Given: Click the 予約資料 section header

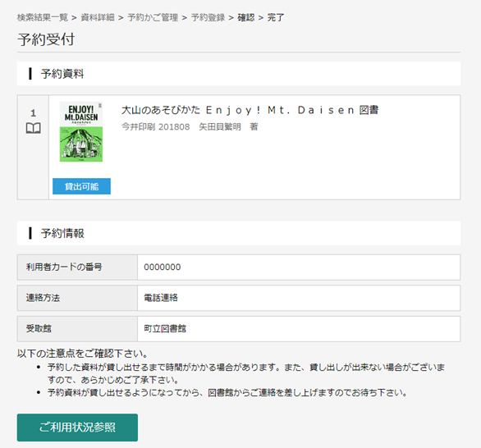Looking at the screenshot, I should click(239, 74).
